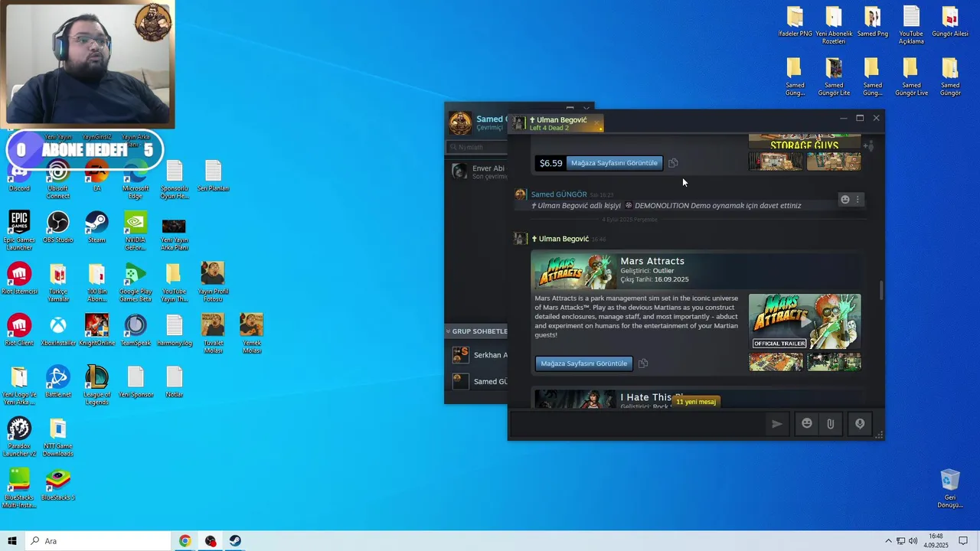Open the Windows Start menu
Viewport: 980px width, 551px height.
(x=11, y=541)
